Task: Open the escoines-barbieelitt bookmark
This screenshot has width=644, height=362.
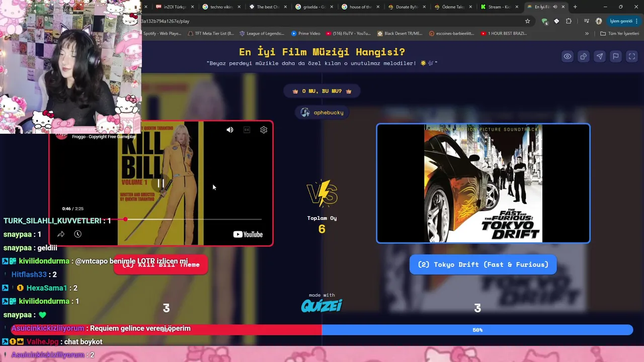Action: tap(452, 34)
